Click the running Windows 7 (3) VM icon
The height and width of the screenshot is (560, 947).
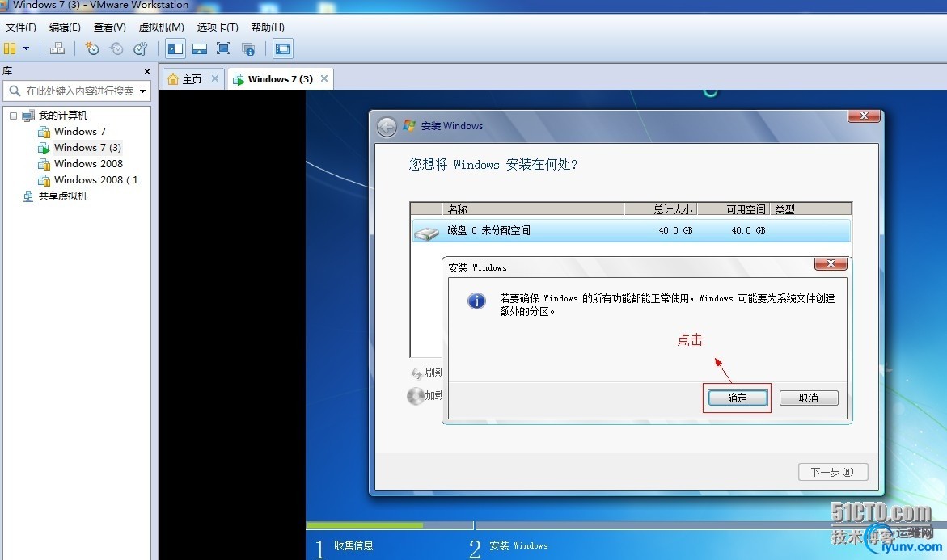click(44, 148)
